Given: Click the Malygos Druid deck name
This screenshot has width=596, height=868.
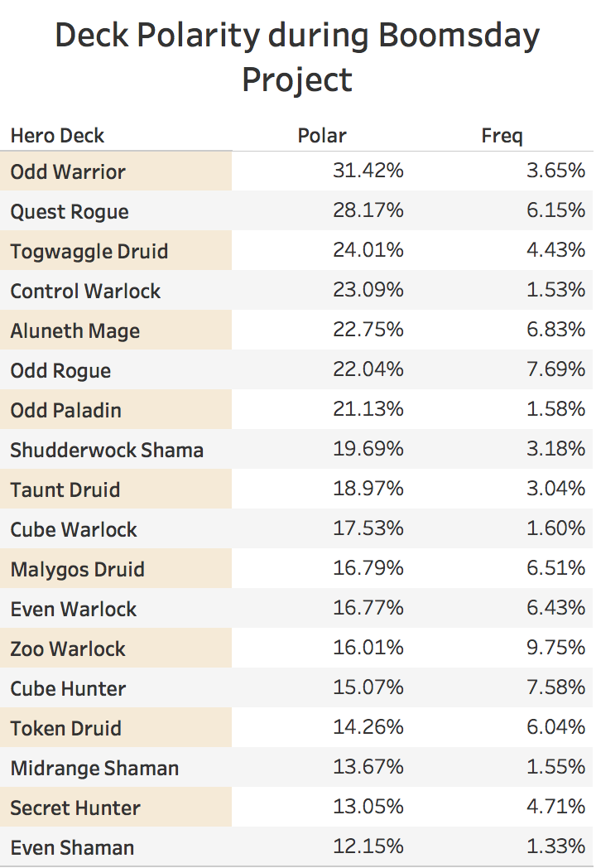Looking at the screenshot, I should tap(78, 570).
